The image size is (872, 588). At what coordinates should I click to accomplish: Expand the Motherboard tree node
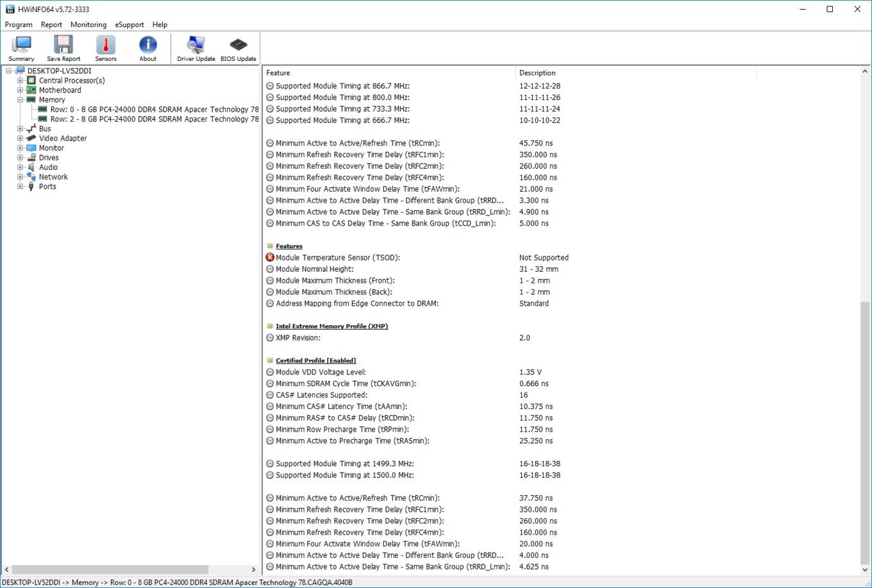tap(20, 90)
